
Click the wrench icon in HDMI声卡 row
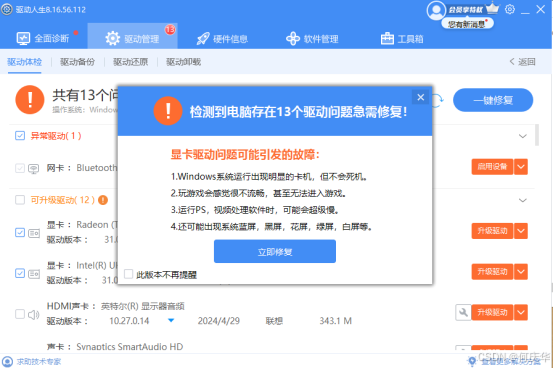pos(463,312)
